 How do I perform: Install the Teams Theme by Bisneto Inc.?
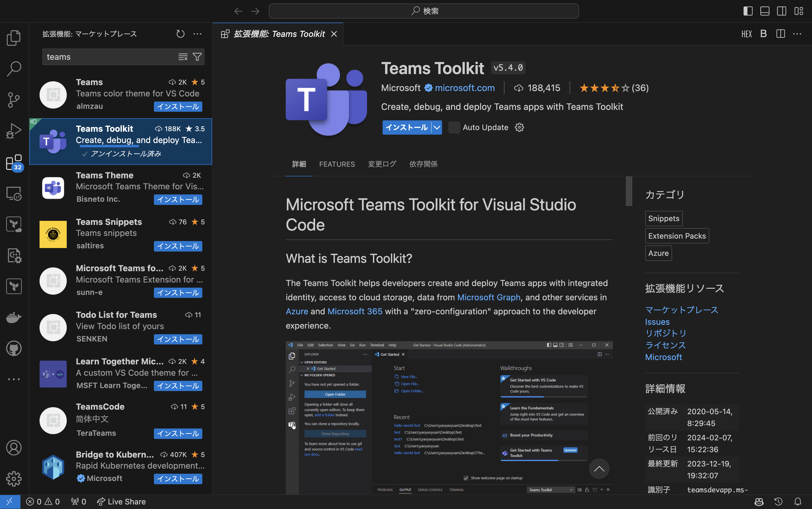(178, 200)
